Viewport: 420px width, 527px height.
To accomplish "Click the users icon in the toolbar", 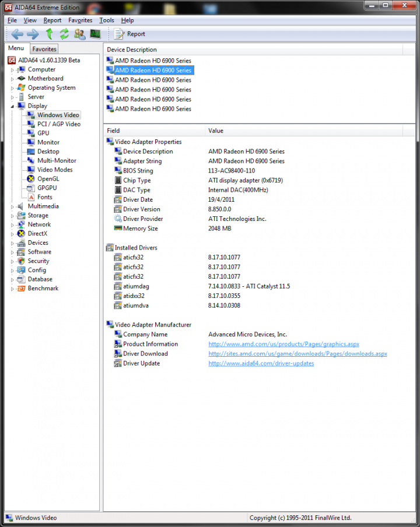I will pyautogui.click(x=80, y=34).
